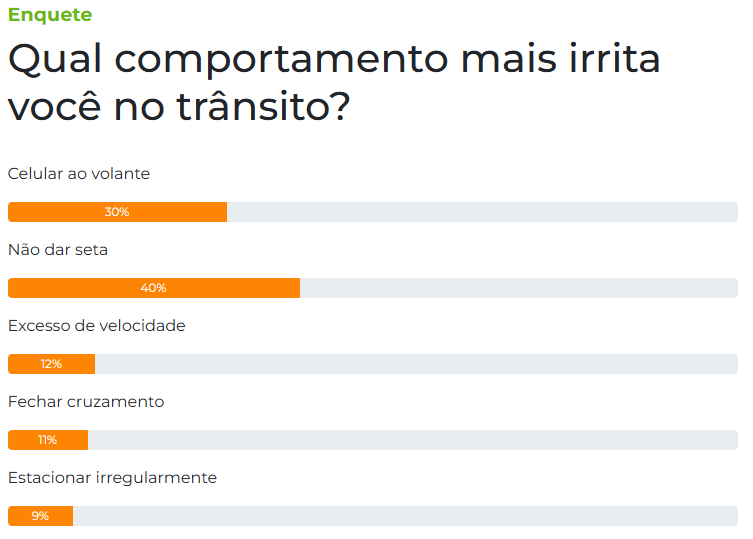Click the 12% percentage text
This screenshot has height=539, width=753.
(51, 364)
